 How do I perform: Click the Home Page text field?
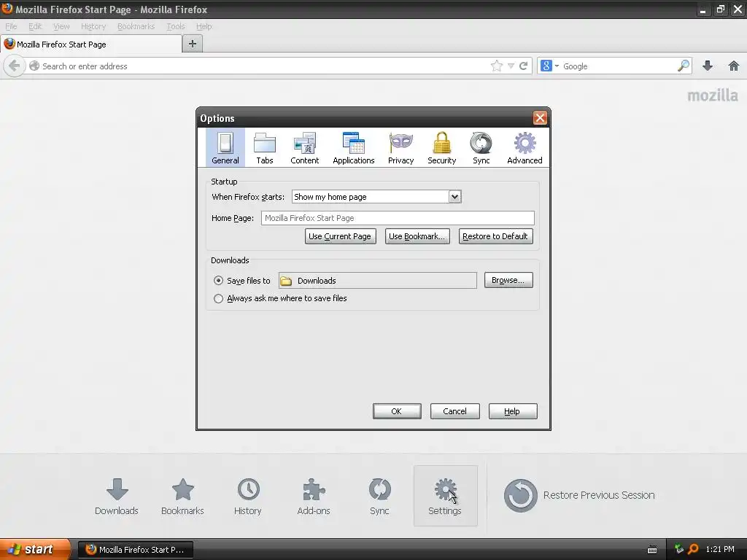398,218
